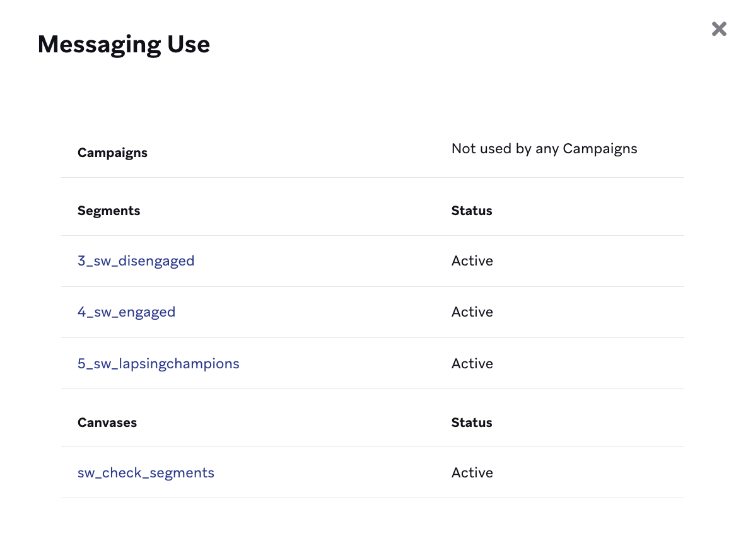Open the sw_check_segments canvas link
Image resolution: width=753 pixels, height=560 pixels.
point(146,473)
